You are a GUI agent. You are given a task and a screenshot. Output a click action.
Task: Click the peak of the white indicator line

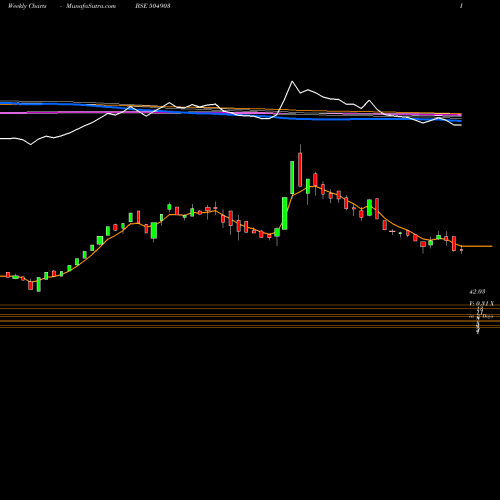coord(292,81)
